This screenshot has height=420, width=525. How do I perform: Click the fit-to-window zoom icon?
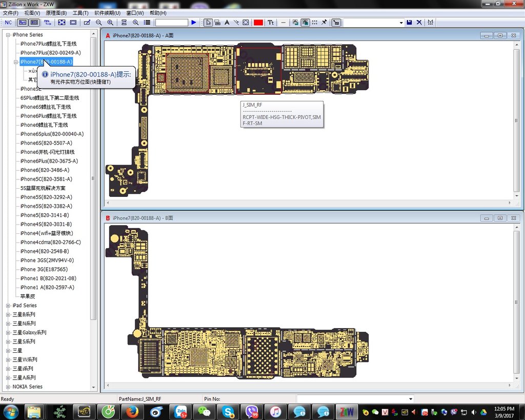[62, 22]
